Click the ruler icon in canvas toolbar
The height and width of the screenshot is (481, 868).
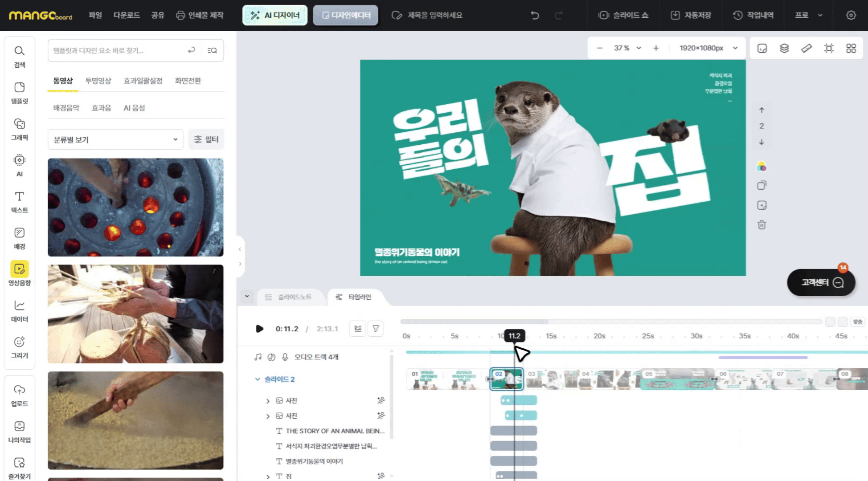click(807, 48)
